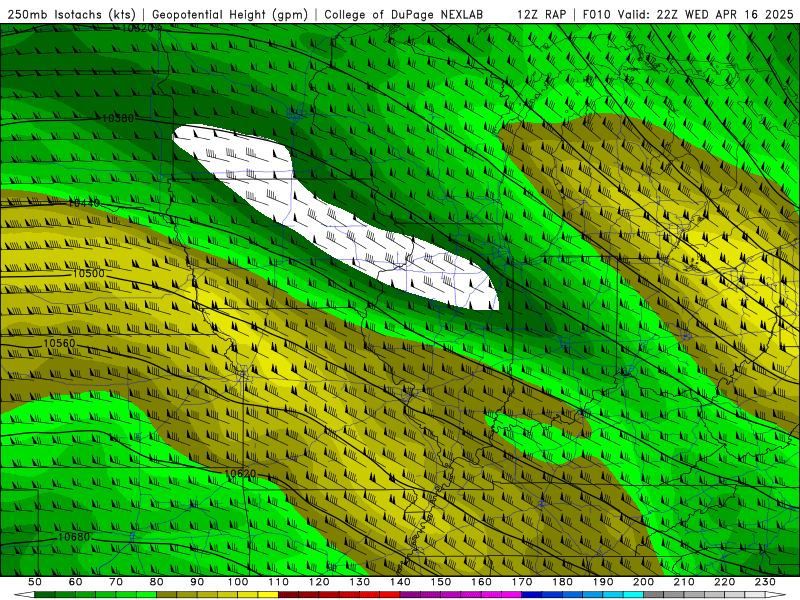Click the '12Z RAP' model run label

coord(542,14)
